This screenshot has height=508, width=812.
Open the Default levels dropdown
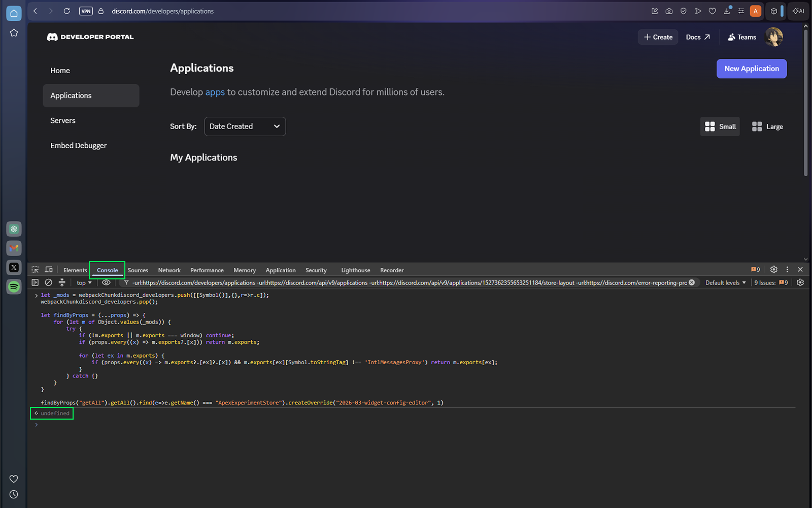click(x=726, y=283)
